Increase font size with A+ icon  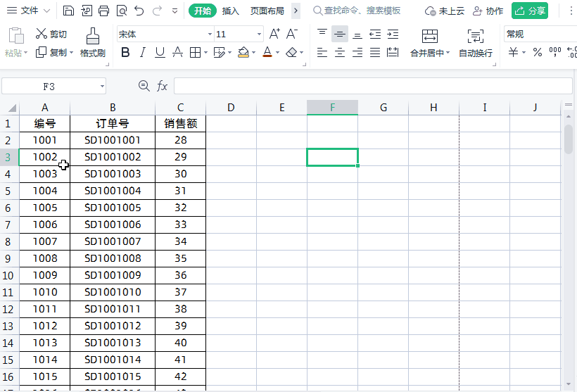tap(274, 34)
